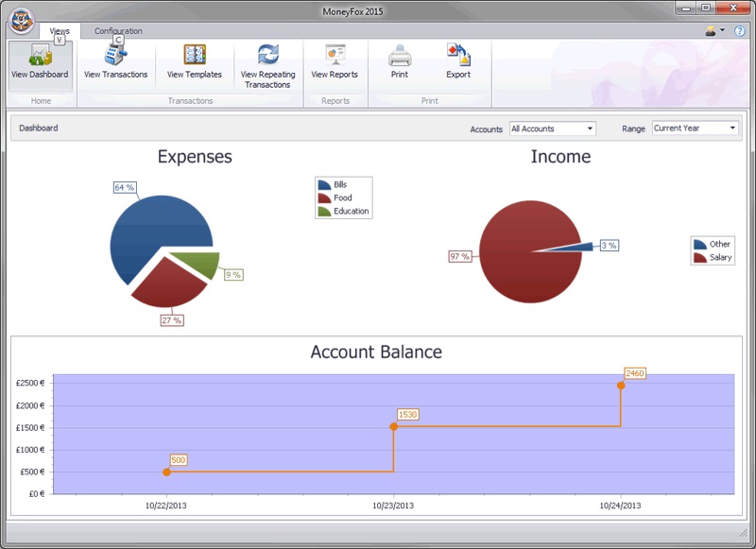Click the Bills legend swatch

pos(324,184)
